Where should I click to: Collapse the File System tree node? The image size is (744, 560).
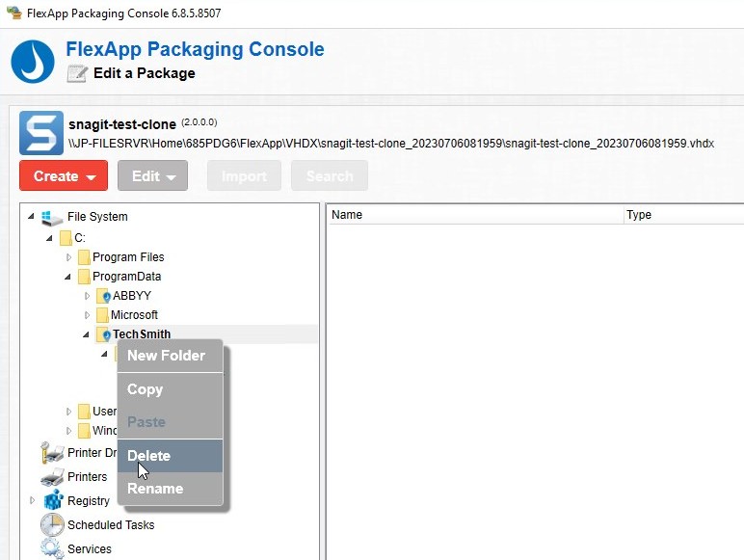tap(31, 217)
